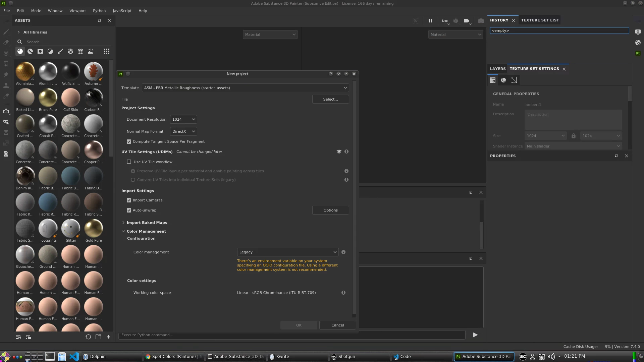Open the Document Resolution 1024 dropdown
The image size is (644, 362).
tap(183, 119)
